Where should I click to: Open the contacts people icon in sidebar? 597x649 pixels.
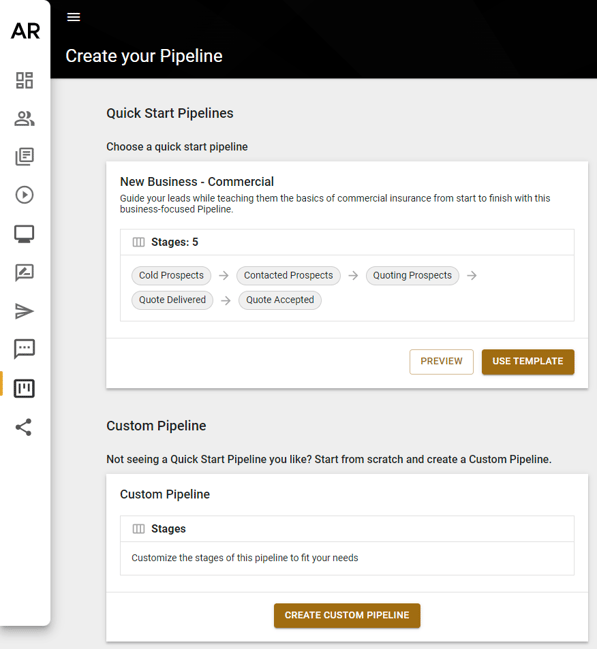coord(24,119)
